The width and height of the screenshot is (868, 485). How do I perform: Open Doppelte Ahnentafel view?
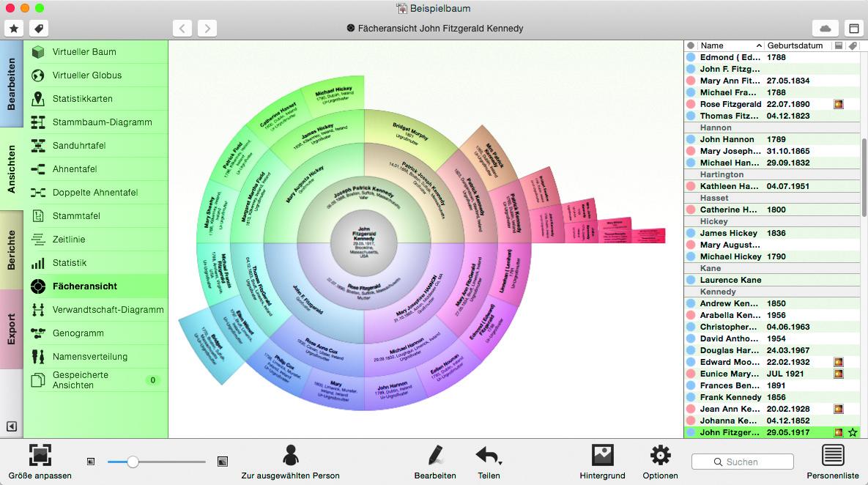click(x=96, y=192)
